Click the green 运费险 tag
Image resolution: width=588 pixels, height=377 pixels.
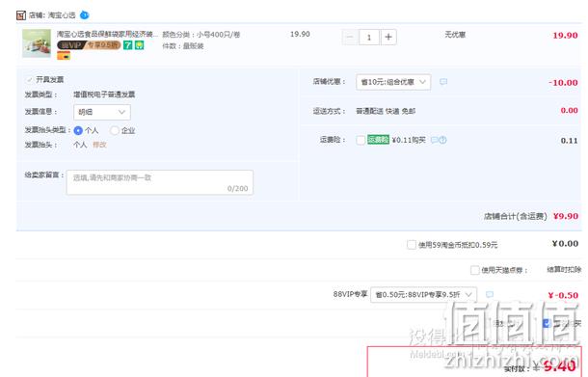[x=378, y=140]
